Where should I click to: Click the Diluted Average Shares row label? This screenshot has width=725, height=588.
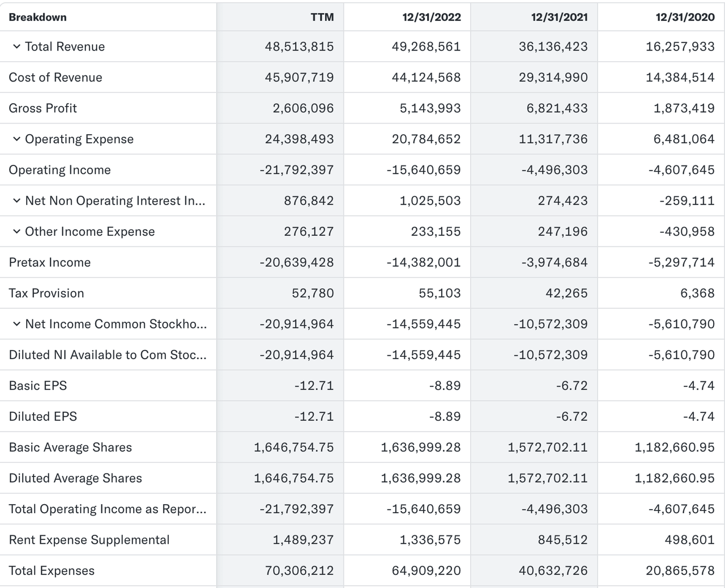(75, 478)
